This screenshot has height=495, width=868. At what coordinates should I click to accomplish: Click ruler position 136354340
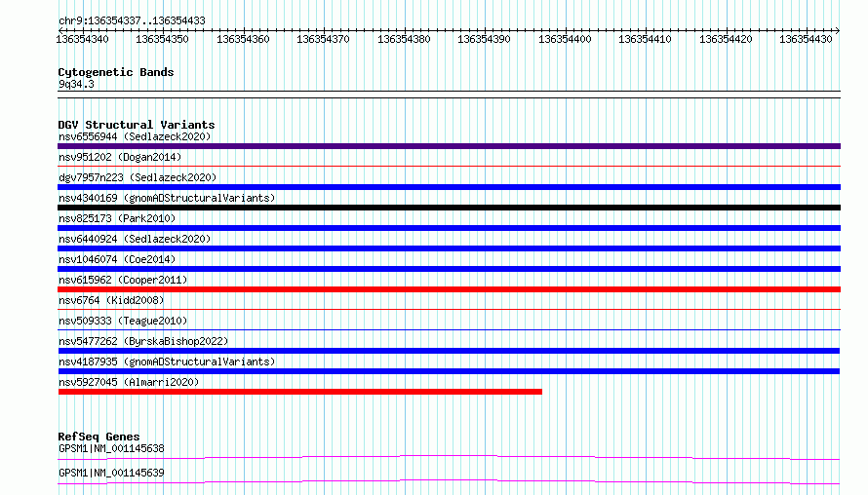83,39
